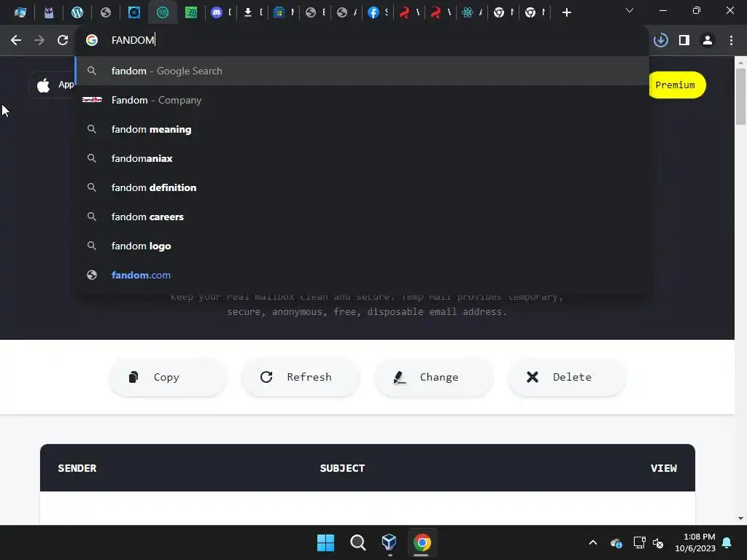
Task: Open the green spreadsheet icon tab
Action: click(x=191, y=12)
